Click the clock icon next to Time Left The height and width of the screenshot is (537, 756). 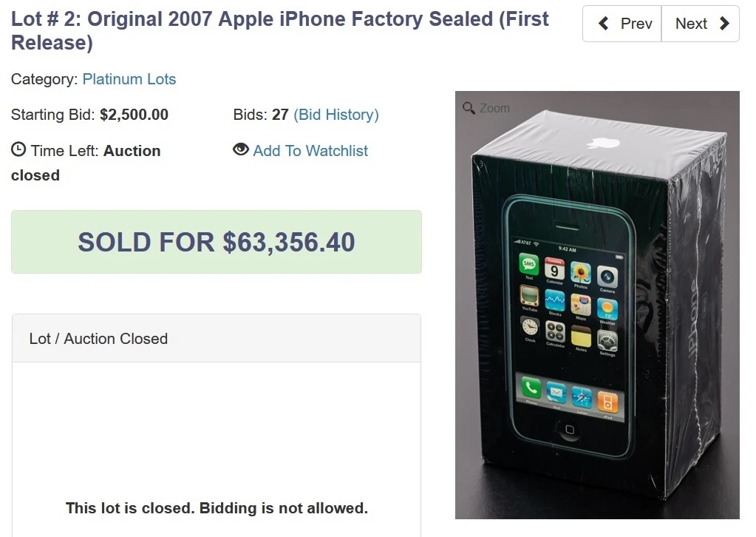tap(18, 149)
